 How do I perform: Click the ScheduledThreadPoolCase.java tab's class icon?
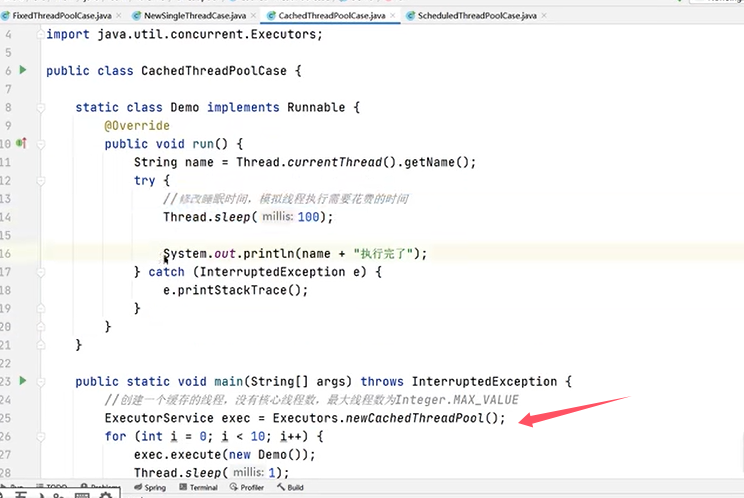(410, 16)
